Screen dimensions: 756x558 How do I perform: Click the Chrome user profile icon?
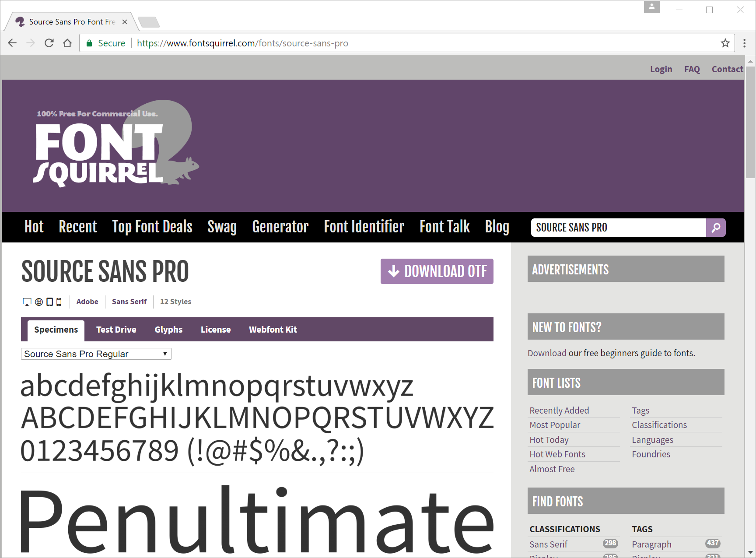651,7
